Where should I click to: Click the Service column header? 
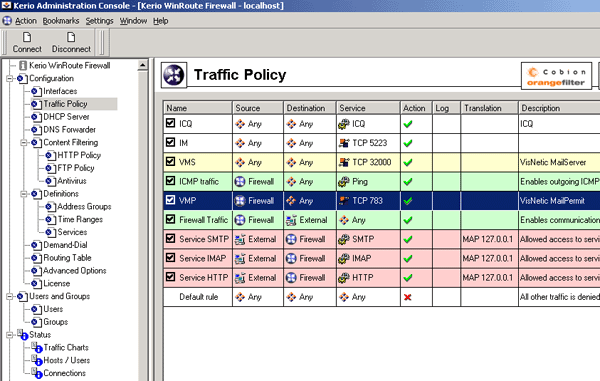368,108
